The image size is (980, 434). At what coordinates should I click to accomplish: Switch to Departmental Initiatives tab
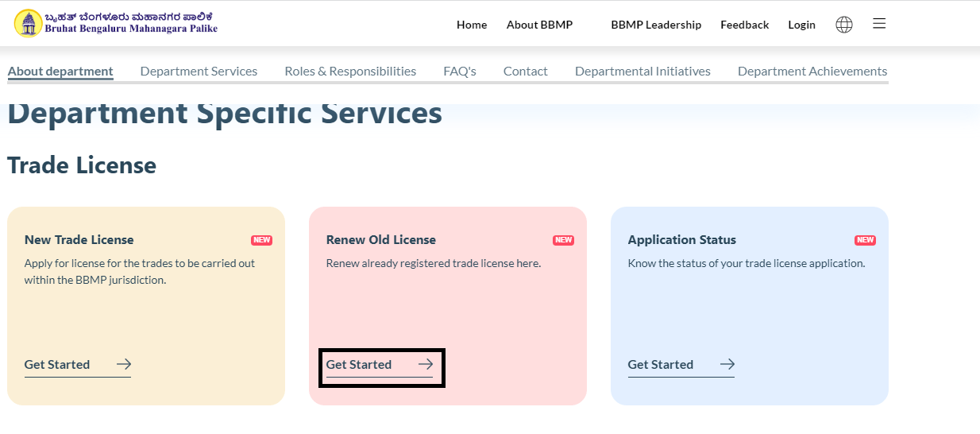(x=642, y=71)
